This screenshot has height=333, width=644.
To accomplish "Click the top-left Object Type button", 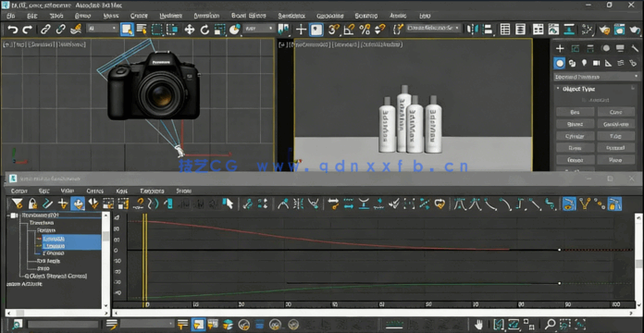I will (575, 112).
